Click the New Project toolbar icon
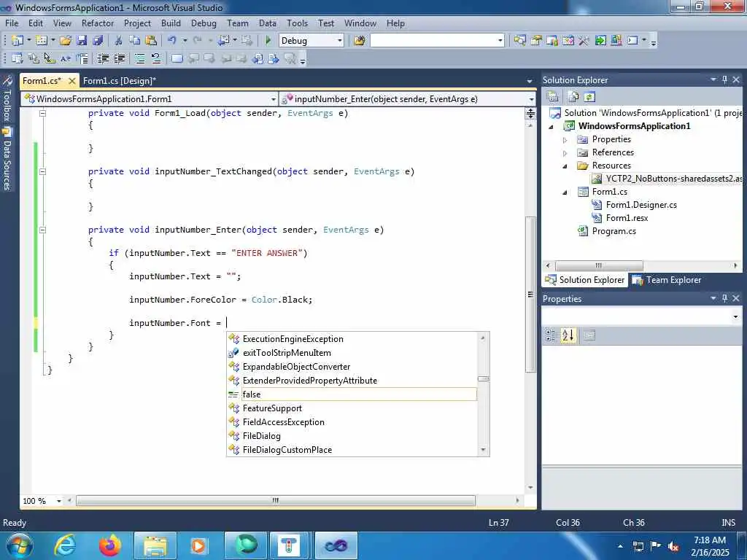 (17, 41)
